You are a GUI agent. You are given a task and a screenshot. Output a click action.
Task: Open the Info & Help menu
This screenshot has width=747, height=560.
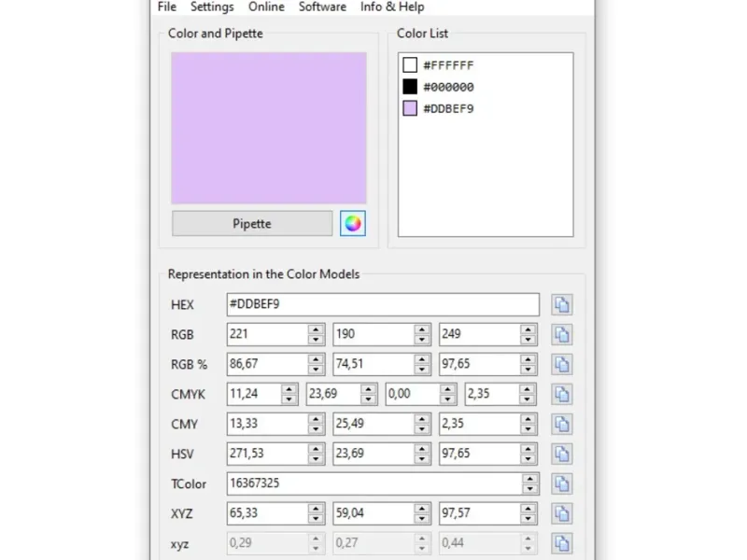392,7
